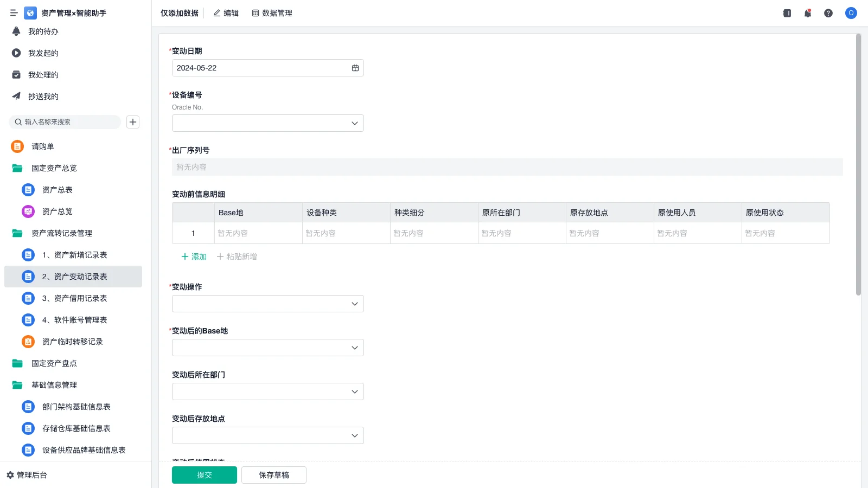Add a row with 添加 link
The width and height of the screenshot is (868, 488).
(x=194, y=256)
